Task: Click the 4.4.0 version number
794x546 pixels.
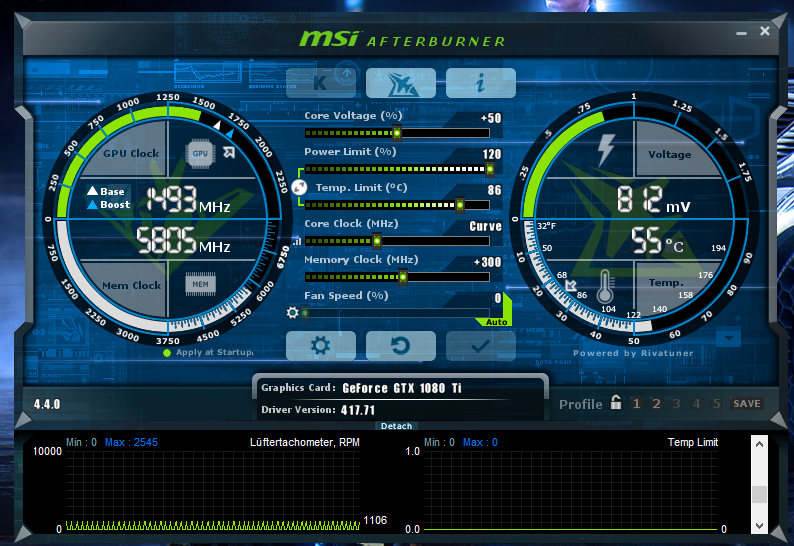Action: coord(47,404)
